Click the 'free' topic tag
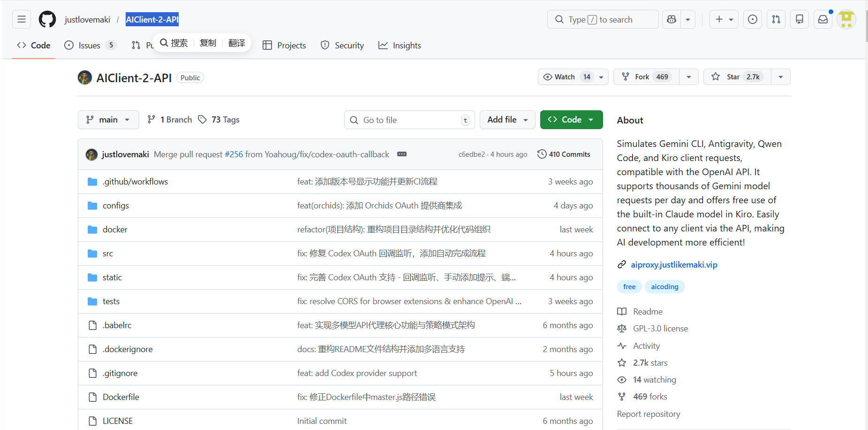This screenshot has height=430, width=868. pyautogui.click(x=629, y=287)
